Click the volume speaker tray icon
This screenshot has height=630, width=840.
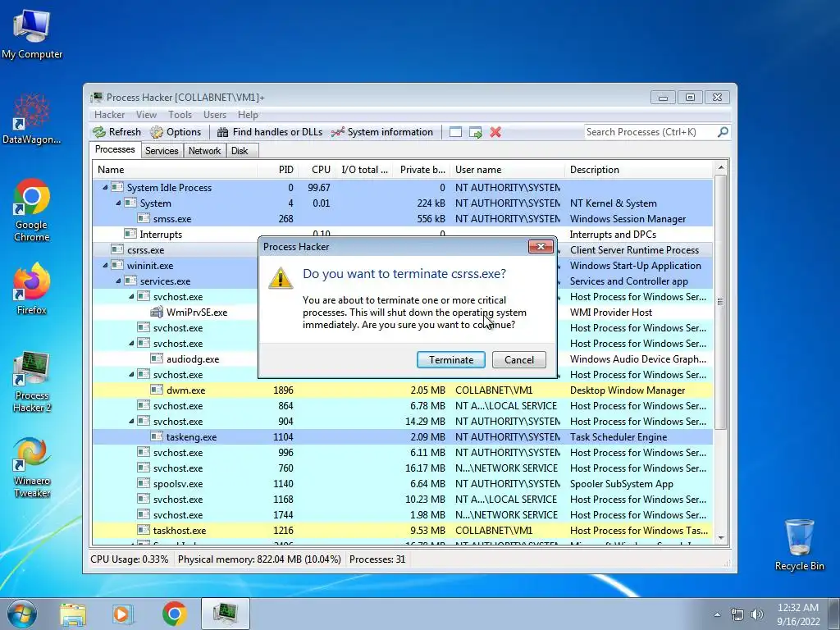757,614
